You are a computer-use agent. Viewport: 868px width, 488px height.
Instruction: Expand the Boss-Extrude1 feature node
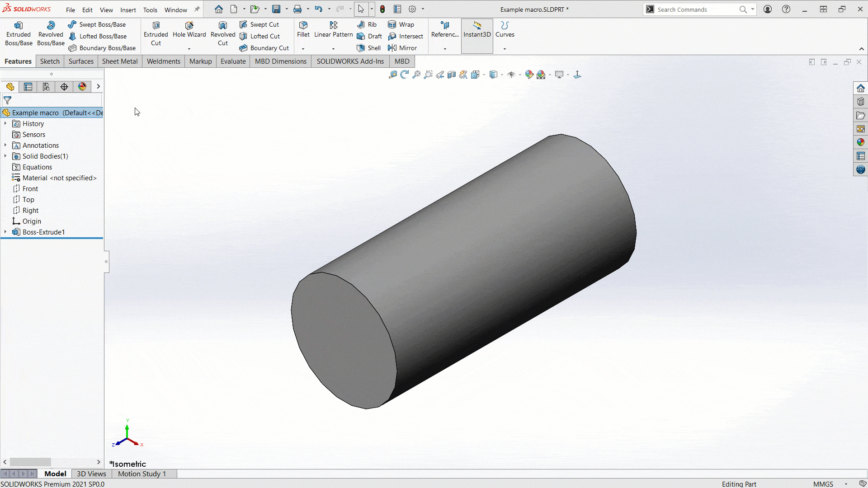point(5,232)
